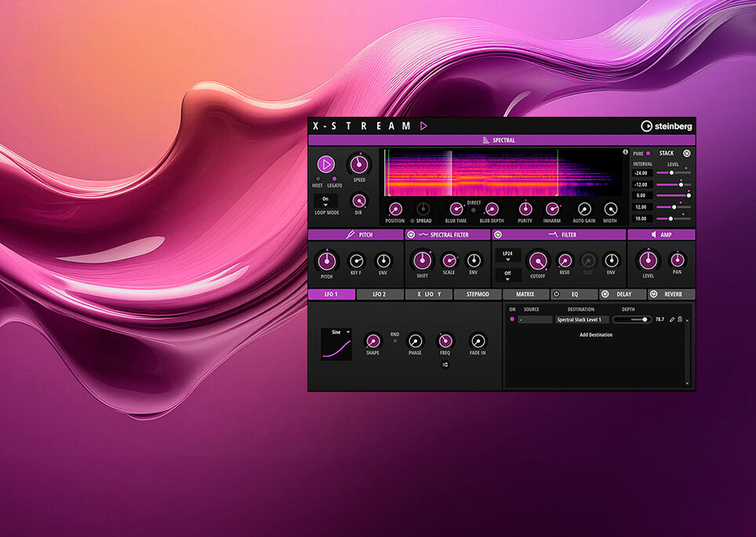
Task: Click the Amp LEVEL knob
Action: click(648, 261)
